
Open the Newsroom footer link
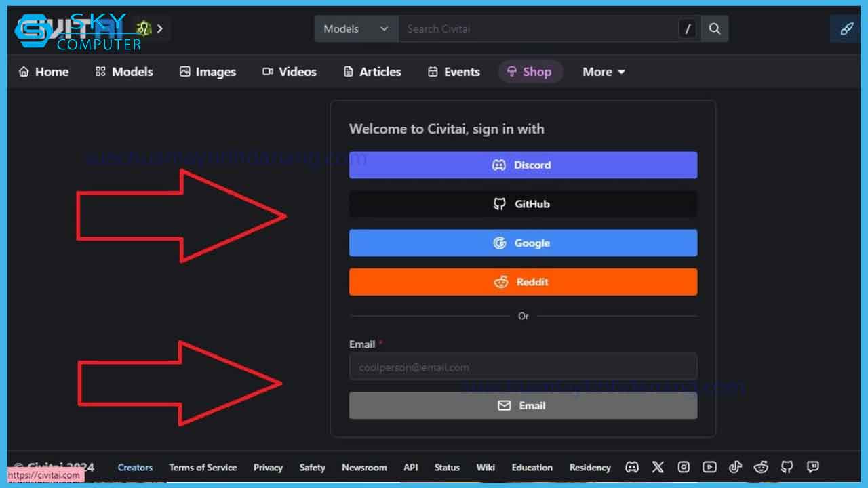364,468
